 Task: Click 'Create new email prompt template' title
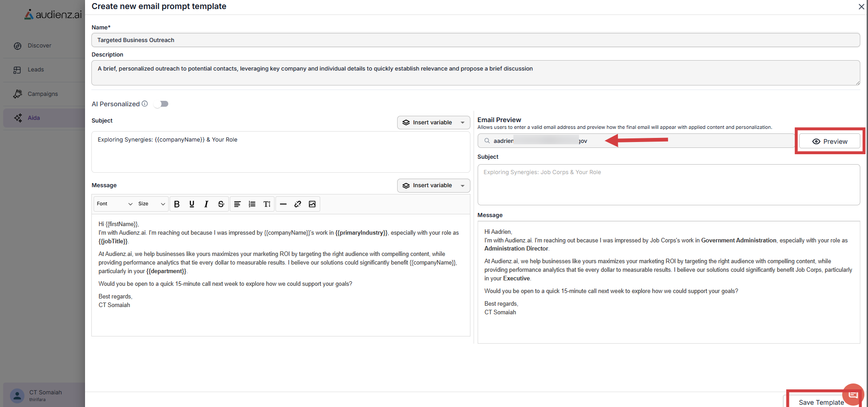[159, 6]
